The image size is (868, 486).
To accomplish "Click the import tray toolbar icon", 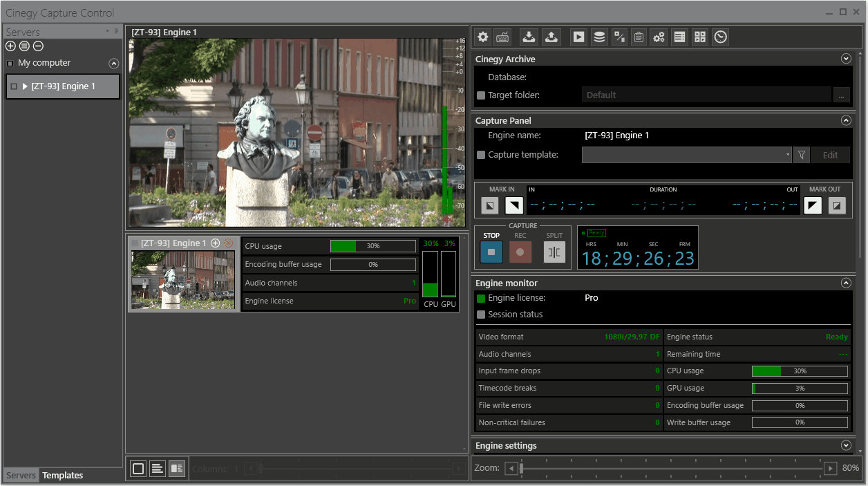I will [x=529, y=37].
